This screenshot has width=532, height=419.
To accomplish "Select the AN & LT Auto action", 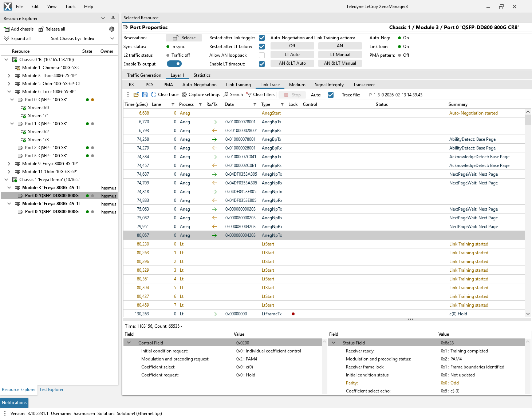I will pyautogui.click(x=292, y=63).
